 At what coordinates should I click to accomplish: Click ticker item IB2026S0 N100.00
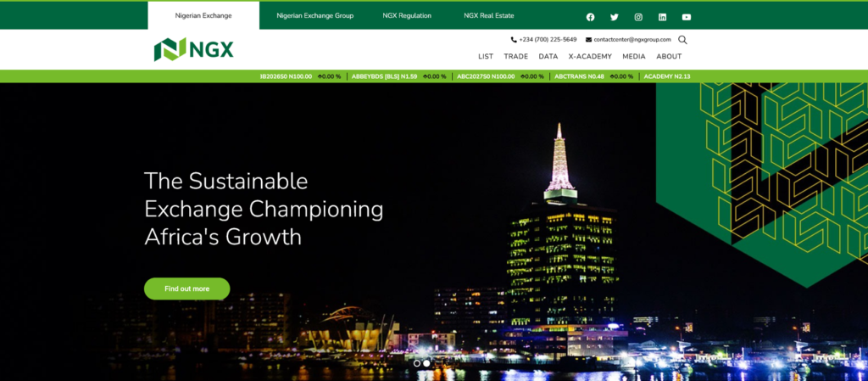pos(286,76)
